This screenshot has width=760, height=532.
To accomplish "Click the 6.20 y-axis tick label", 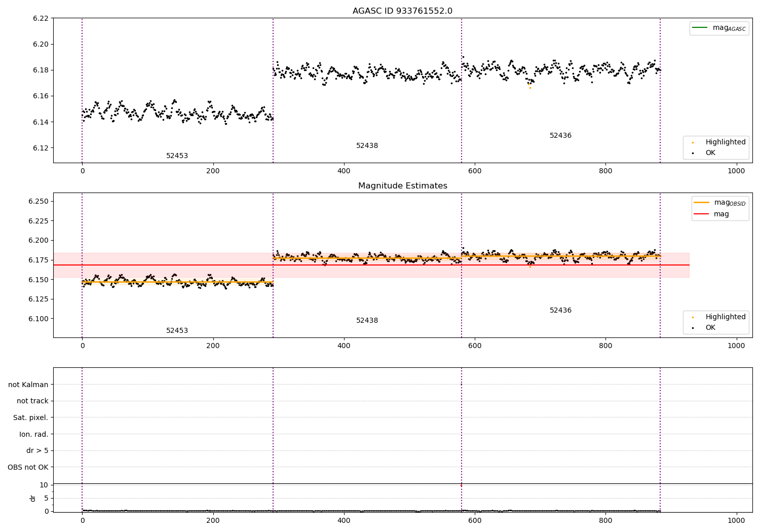I will [x=41, y=44].
